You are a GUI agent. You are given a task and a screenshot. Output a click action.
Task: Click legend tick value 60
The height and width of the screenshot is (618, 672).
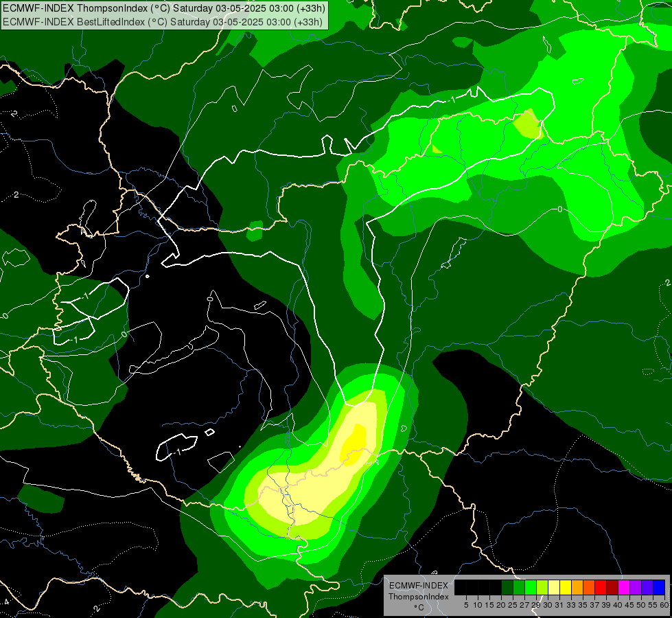pos(664,605)
